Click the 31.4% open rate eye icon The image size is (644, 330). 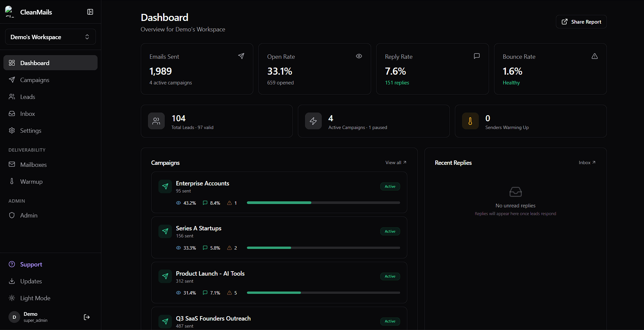(x=179, y=293)
